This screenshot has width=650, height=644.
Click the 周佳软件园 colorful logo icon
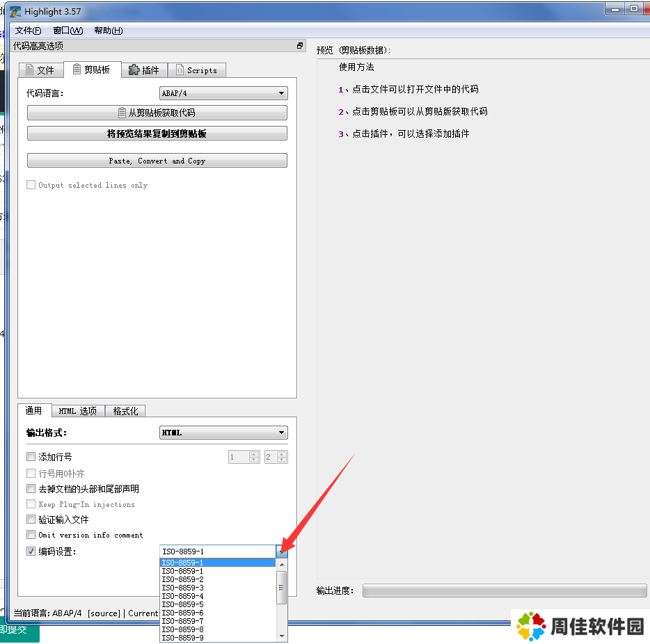(531, 626)
